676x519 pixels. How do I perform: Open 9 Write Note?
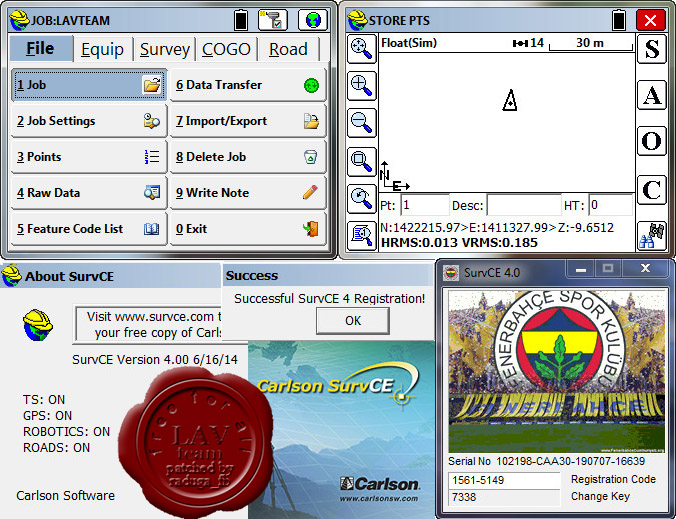coord(248,193)
